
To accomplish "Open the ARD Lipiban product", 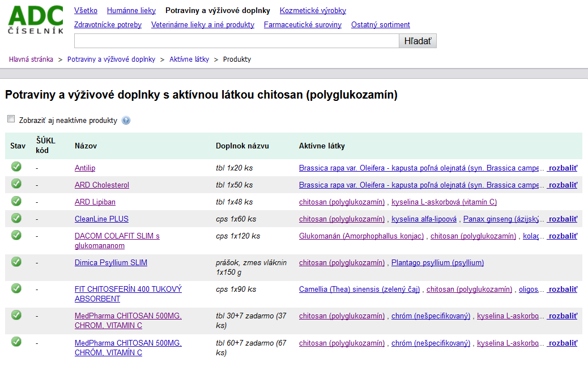I will point(95,202).
